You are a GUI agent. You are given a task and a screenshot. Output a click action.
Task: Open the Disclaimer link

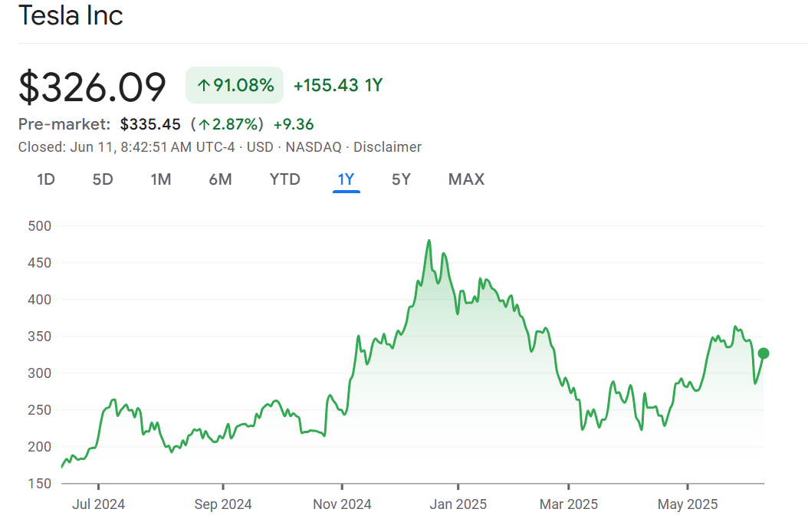tap(387, 147)
